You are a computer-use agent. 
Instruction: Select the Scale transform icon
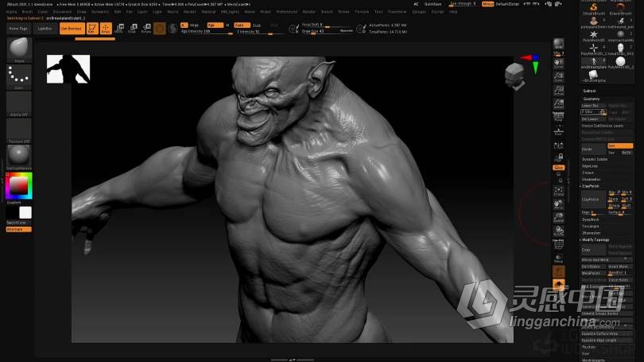(133, 29)
